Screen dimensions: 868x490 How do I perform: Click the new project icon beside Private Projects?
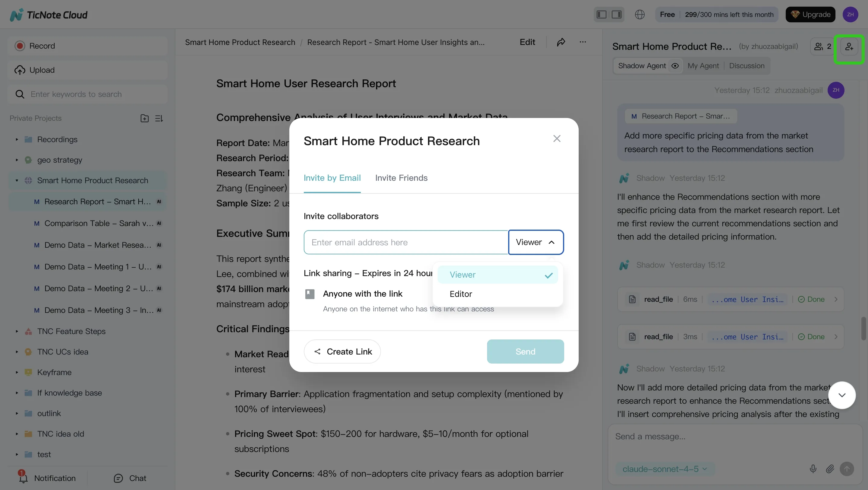pos(144,118)
